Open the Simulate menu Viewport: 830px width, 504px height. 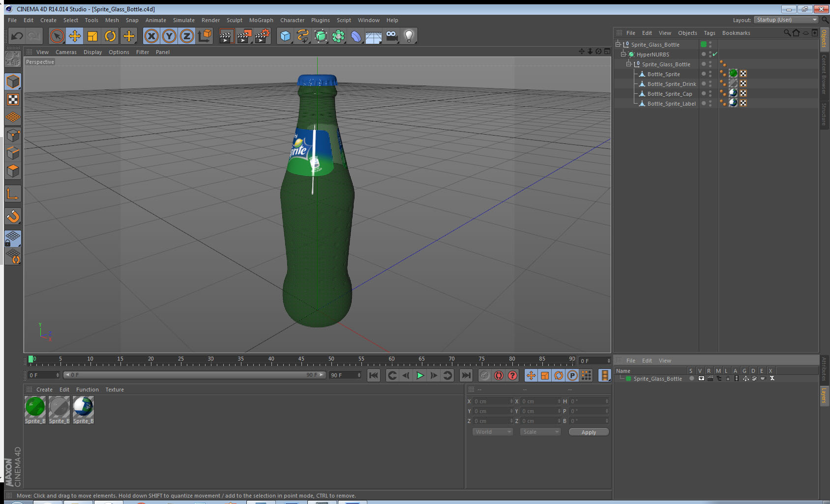coord(183,20)
